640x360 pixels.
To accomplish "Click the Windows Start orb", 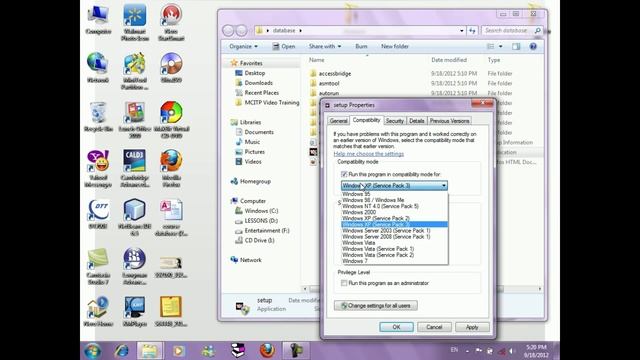I will [93, 351].
